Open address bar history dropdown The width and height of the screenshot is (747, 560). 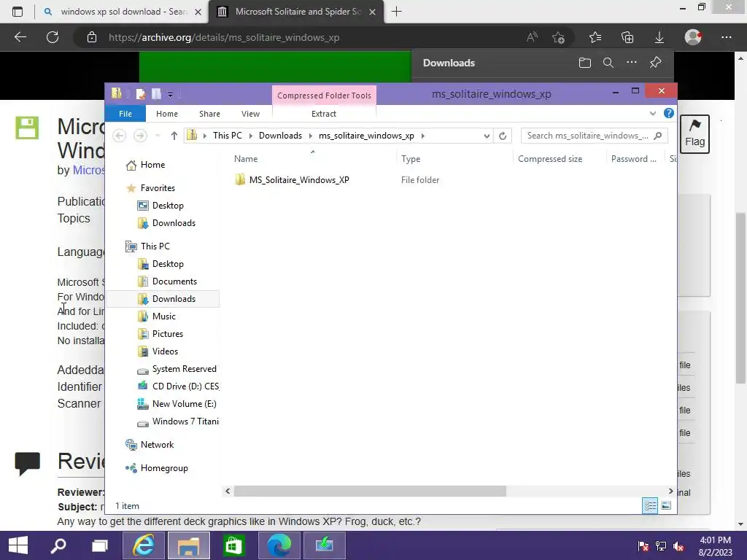[x=487, y=136]
